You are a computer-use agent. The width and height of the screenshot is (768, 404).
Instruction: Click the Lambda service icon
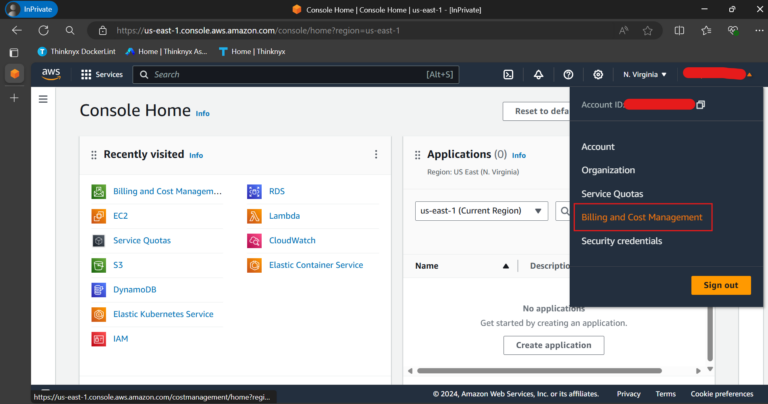pyautogui.click(x=254, y=216)
